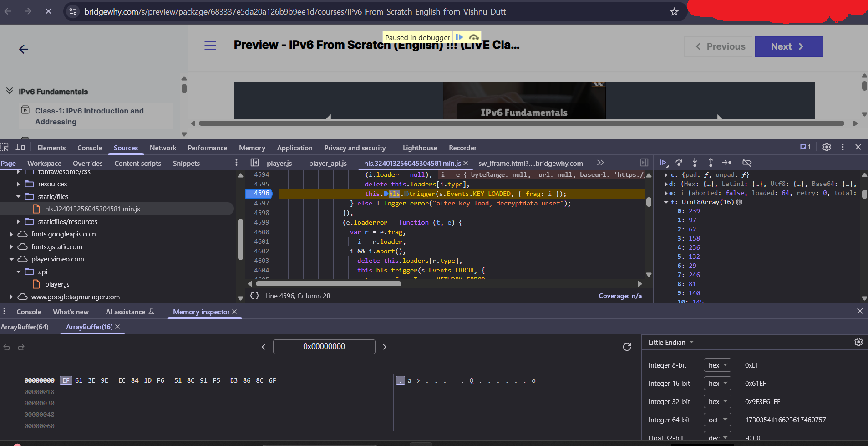The height and width of the screenshot is (446, 868).
Task: Switch to the Network panel
Action: pyautogui.click(x=163, y=148)
